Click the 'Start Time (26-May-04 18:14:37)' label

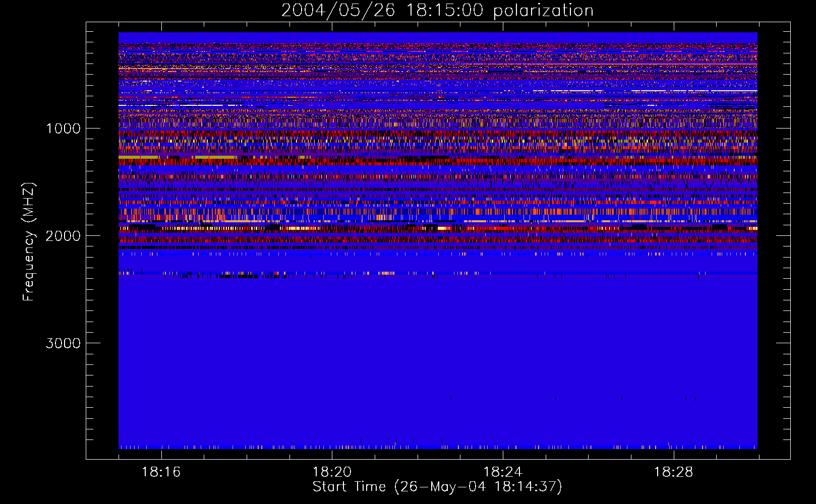point(437,487)
